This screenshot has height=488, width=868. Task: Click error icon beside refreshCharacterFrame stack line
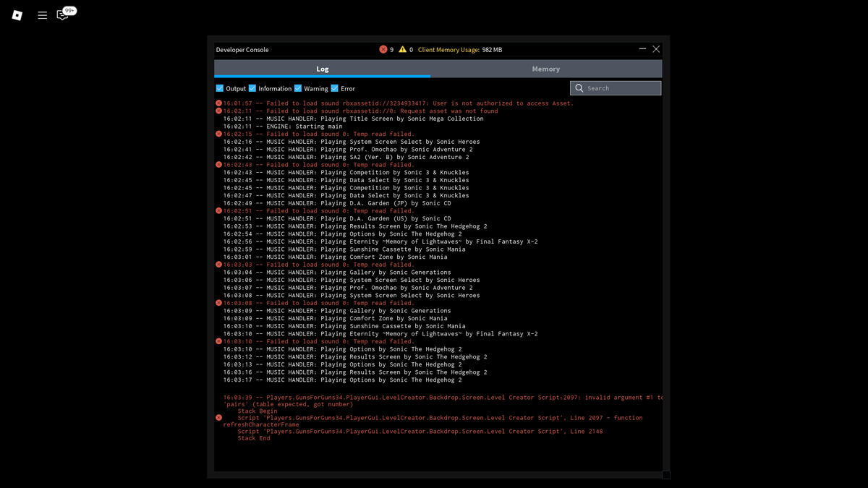tap(218, 418)
